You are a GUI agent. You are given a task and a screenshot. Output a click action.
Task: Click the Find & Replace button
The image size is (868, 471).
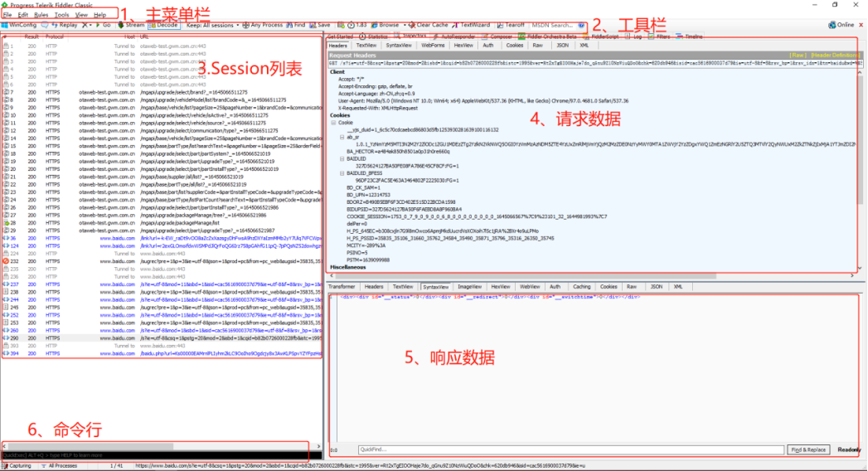pyautogui.click(x=809, y=450)
